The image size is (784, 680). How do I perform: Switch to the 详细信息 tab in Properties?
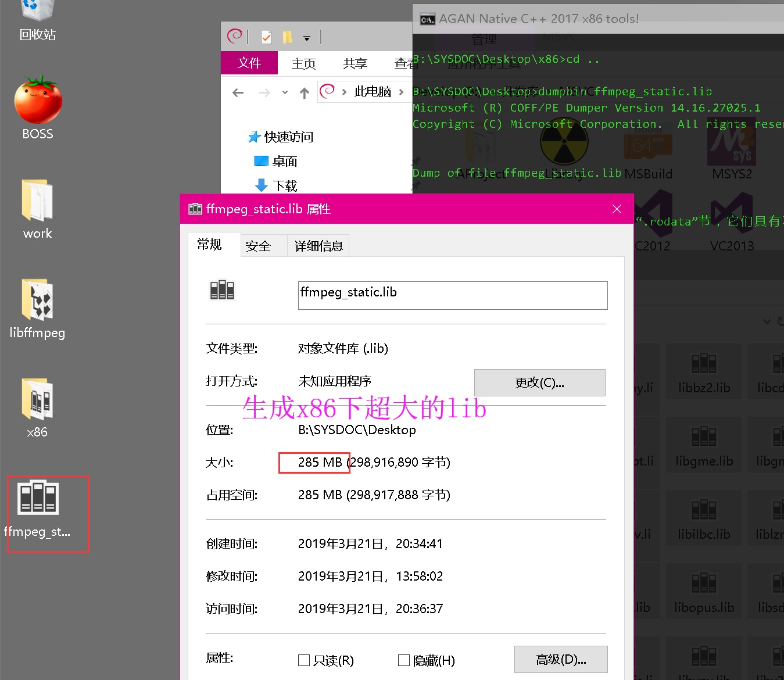click(x=317, y=245)
